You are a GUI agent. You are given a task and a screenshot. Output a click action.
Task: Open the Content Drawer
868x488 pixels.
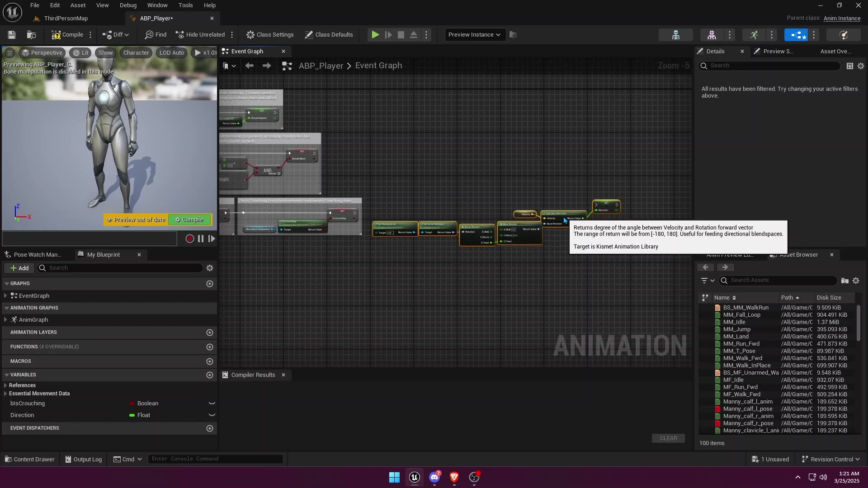coord(29,459)
